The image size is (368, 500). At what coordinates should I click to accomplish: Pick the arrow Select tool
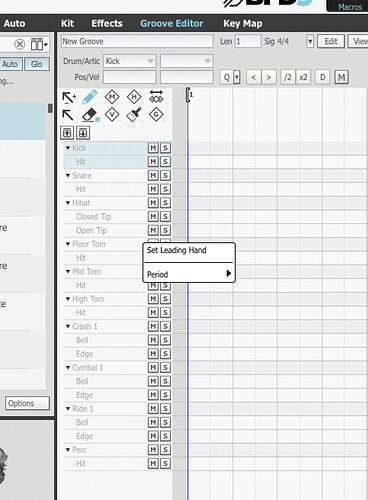[68, 115]
